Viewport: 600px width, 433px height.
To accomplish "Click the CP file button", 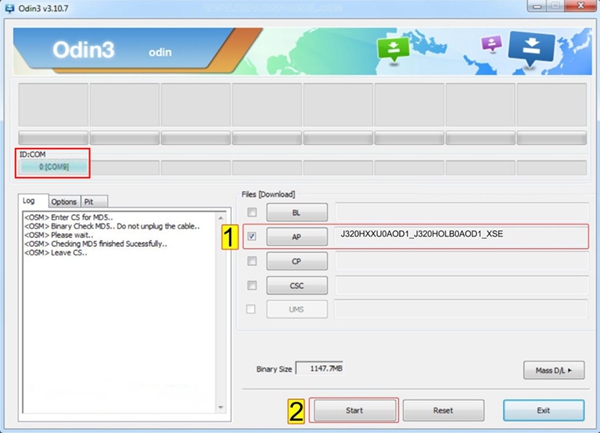I will click(297, 261).
